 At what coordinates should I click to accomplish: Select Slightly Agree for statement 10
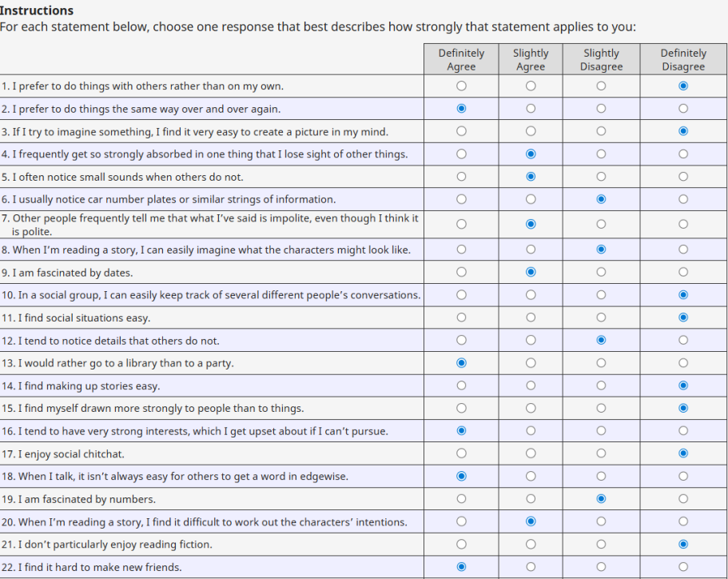point(531,295)
